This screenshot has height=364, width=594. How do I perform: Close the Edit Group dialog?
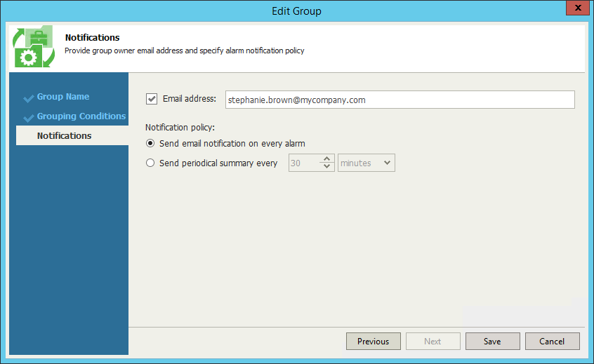click(x=578, y=8)
